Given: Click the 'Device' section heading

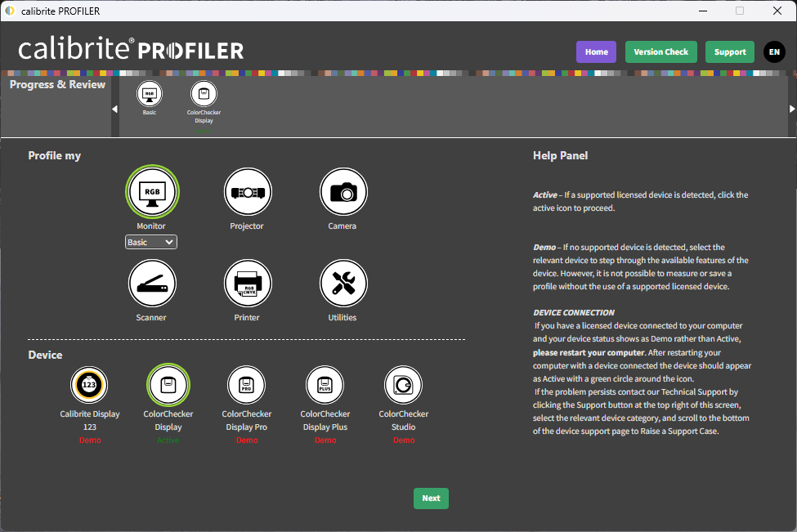Looking at the screenshot, I should point(45,355).
